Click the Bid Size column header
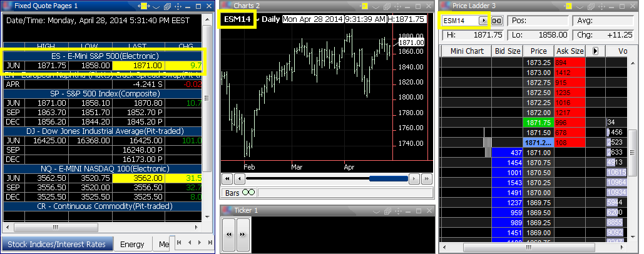This screenshot has height=254, width=644. [507, 51]
